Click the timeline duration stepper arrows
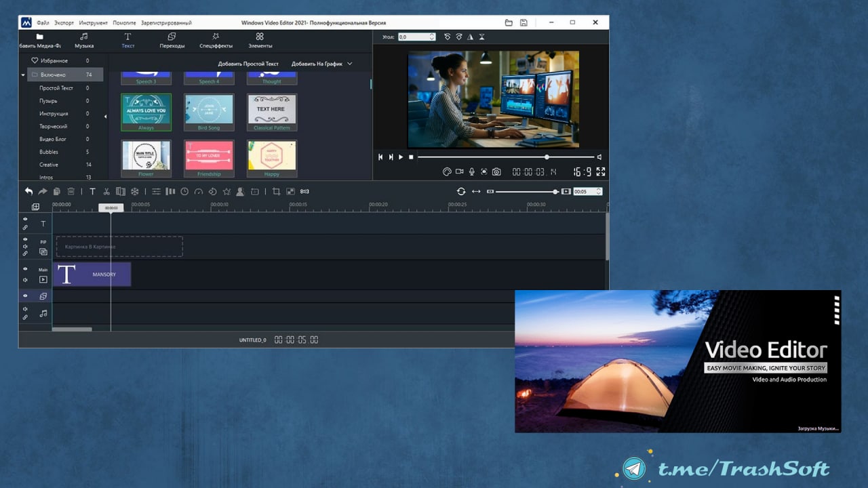 [598, 192]
